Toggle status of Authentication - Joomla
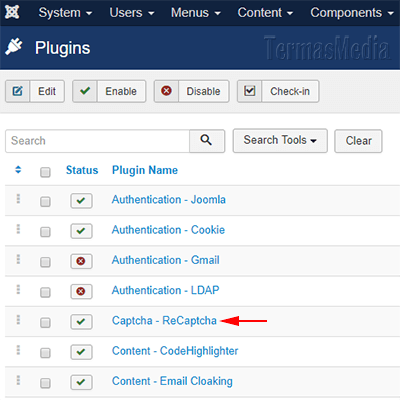The width and height of the screenshot is (400, 400). click(x=81, y=201)
